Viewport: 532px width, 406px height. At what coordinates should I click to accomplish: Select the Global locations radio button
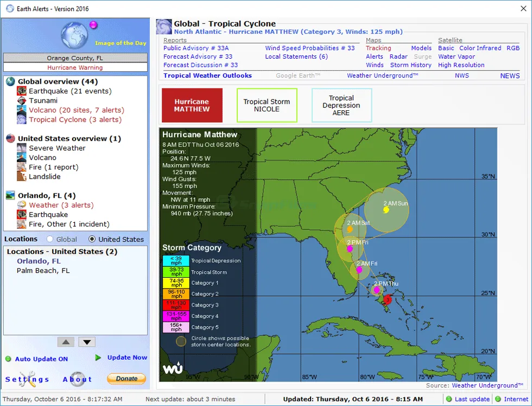pyautogui.click(x=50, y=239)
